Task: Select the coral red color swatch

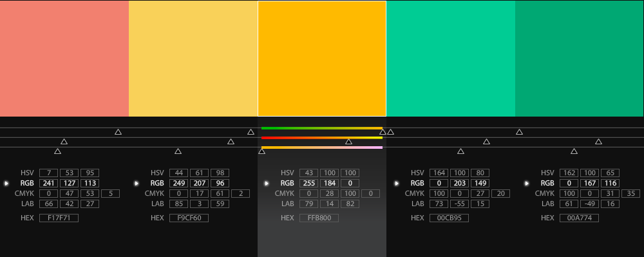Action: (64, 59)
